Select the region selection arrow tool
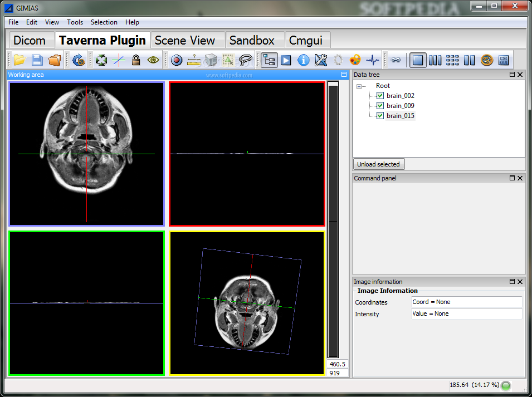The width and height of the screenshot is (532, 397). (x=228, y=60)
